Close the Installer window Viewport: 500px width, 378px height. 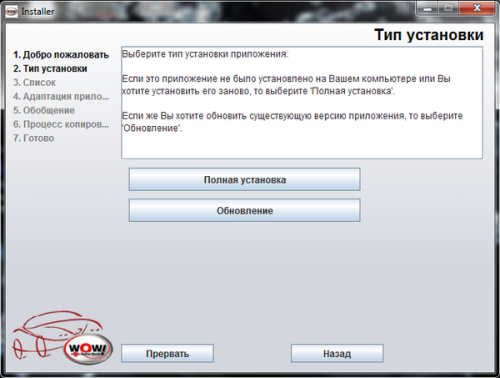[x=477, y=8]
